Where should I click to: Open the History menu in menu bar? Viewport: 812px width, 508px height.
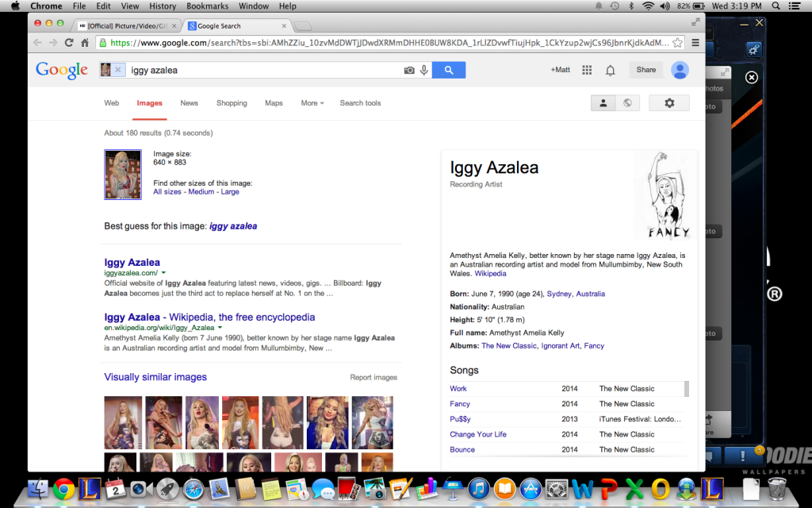(163, 6)
